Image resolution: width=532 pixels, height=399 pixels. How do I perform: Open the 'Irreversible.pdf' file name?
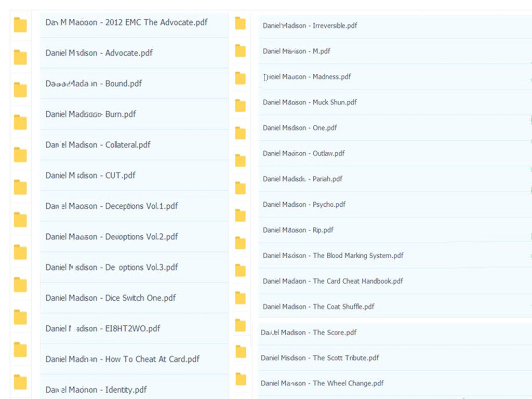[310, 25]
